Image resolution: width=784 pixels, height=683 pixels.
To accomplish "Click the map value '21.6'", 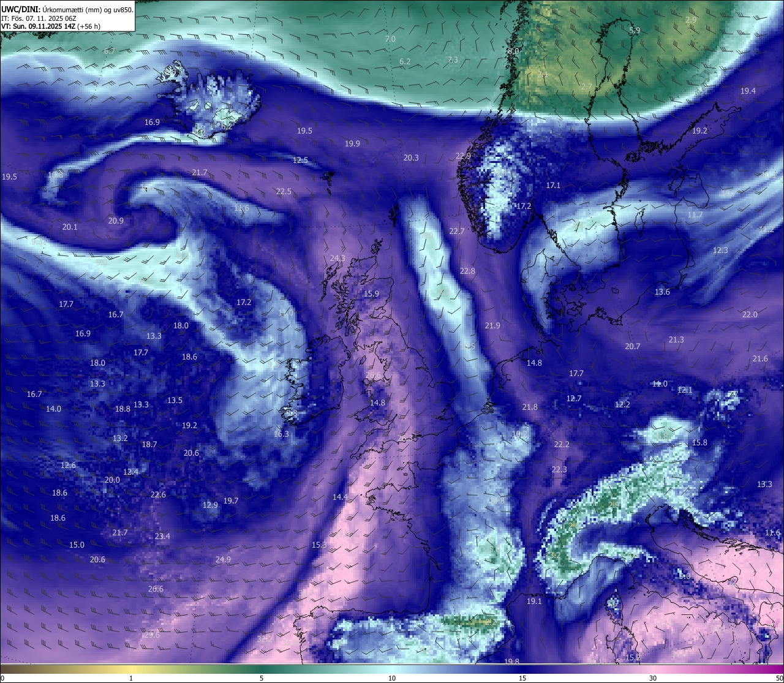I will [760, 358].
